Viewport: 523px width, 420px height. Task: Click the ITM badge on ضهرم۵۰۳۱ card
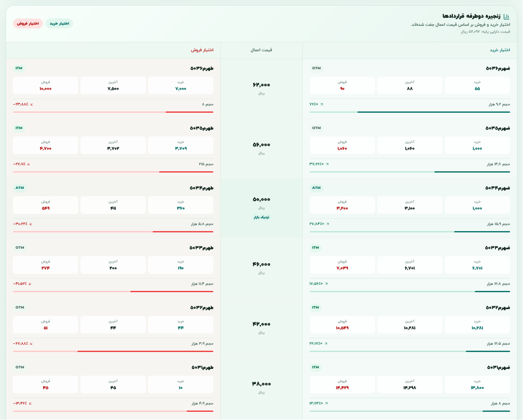click(316, 367)
